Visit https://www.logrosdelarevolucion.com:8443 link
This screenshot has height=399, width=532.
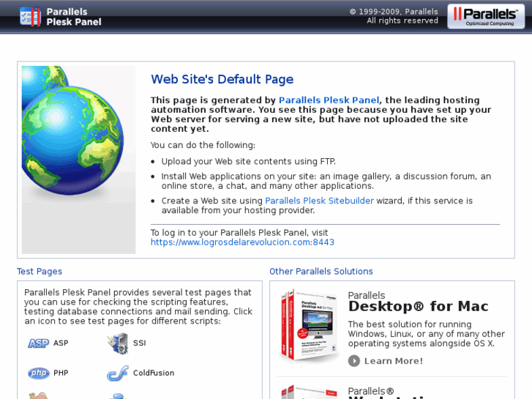(x=242, y=242)
